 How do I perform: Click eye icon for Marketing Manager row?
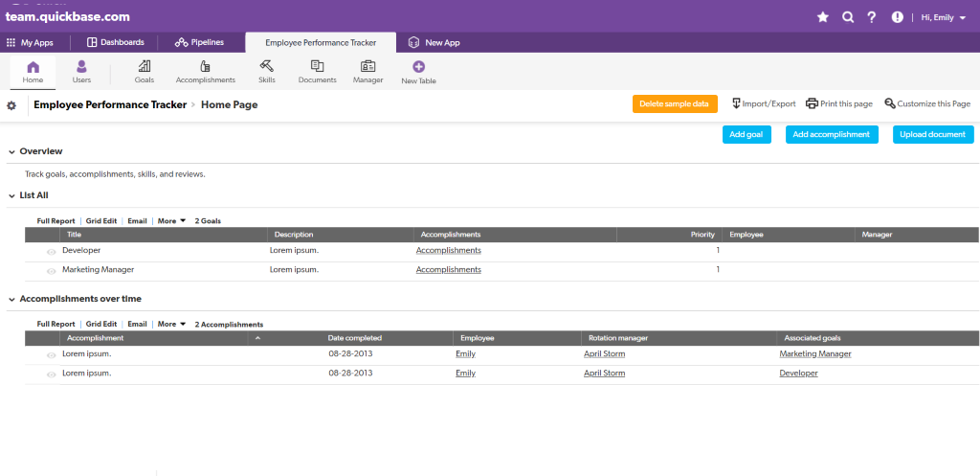coord(52,271)
